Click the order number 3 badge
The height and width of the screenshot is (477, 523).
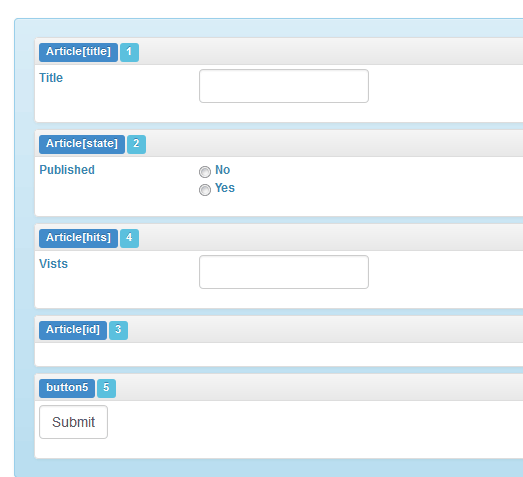click(x=118, y=331)
